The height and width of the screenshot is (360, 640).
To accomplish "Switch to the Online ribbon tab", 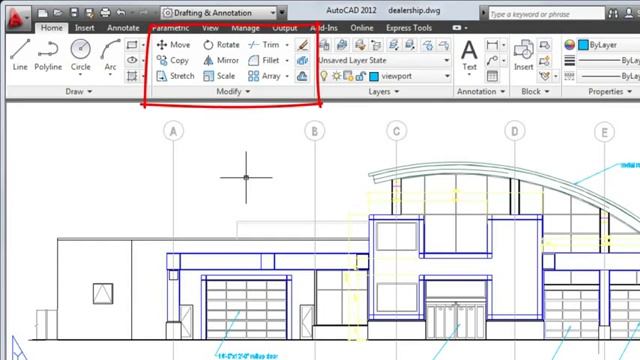I will pyautogui.click(x=362, y=28).
